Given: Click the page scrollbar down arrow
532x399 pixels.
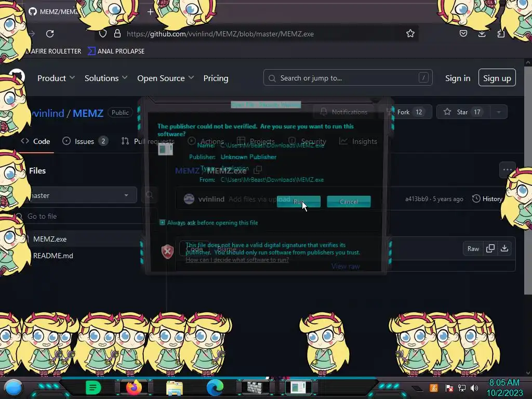Looking at the screenshot, I should click(528, 373).
